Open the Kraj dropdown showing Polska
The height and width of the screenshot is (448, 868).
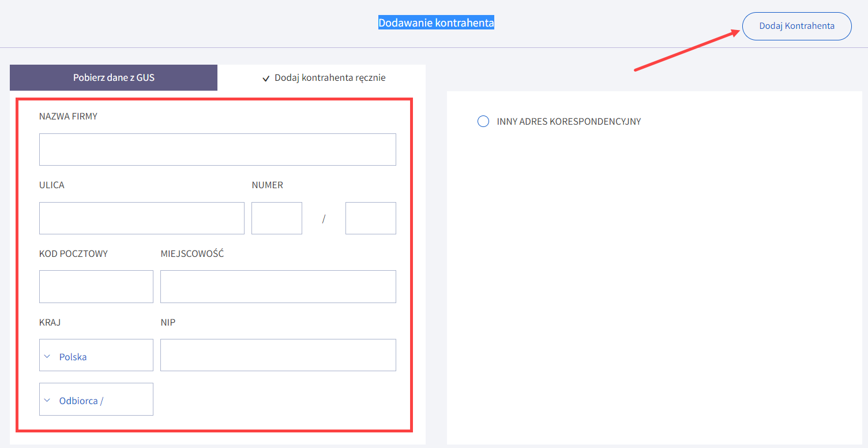(x=96, y=355)
